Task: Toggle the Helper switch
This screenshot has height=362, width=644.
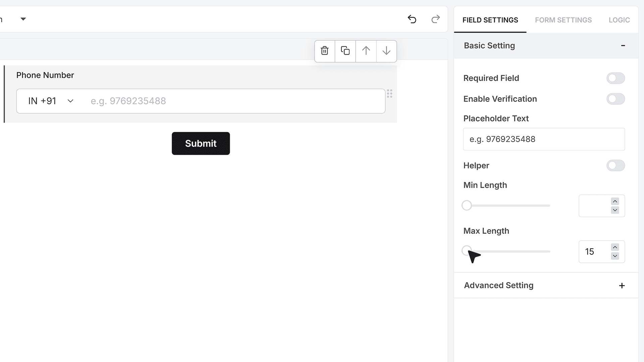Action: tap(615, 166)
